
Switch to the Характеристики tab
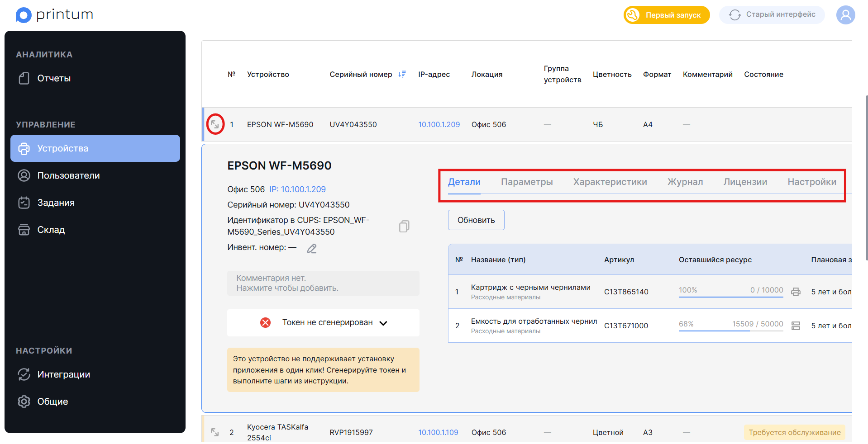[610, 182]
